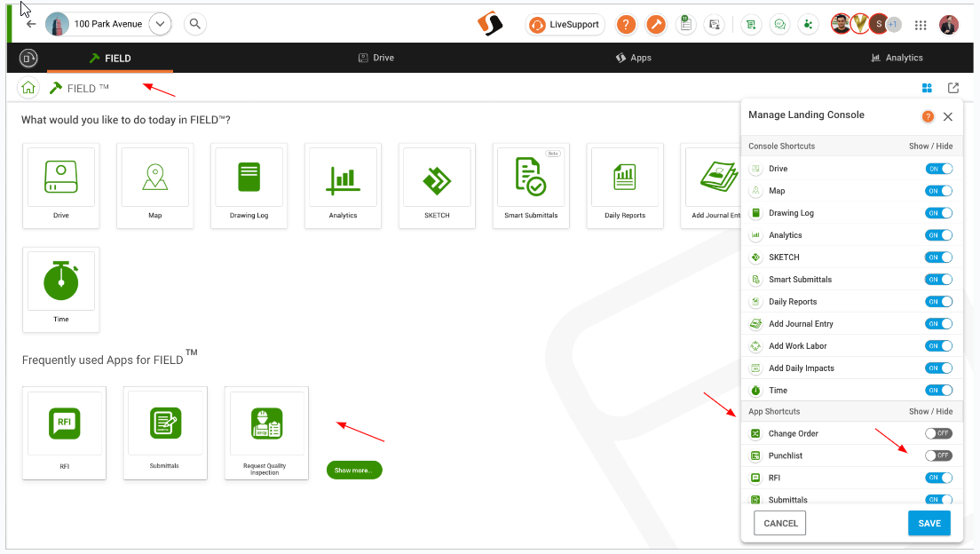Click the dashboard icon left of FIELD tab
The height and width of the screenshot is (554, 980).
28,58
